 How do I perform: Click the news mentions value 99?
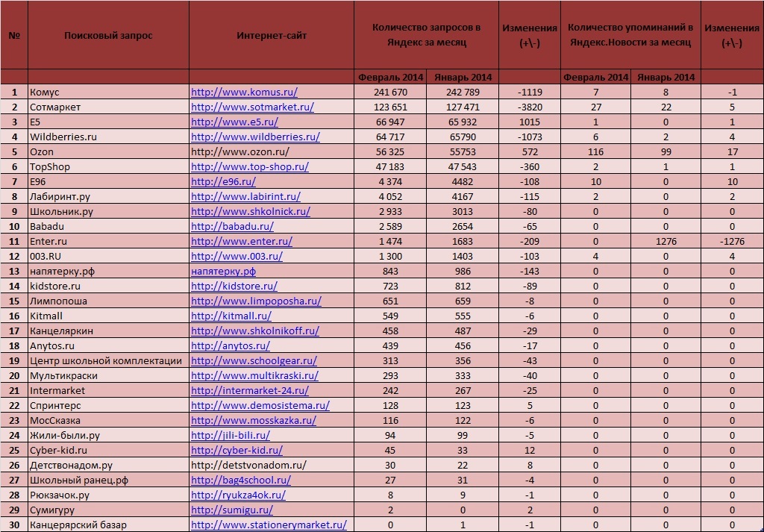666,152
